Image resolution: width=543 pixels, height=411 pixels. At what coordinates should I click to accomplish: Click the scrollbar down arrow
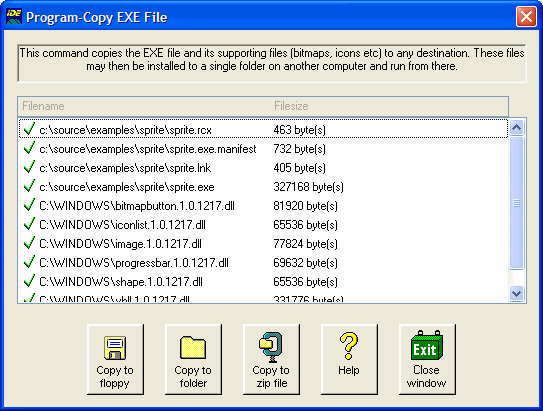tap(516, 294)
